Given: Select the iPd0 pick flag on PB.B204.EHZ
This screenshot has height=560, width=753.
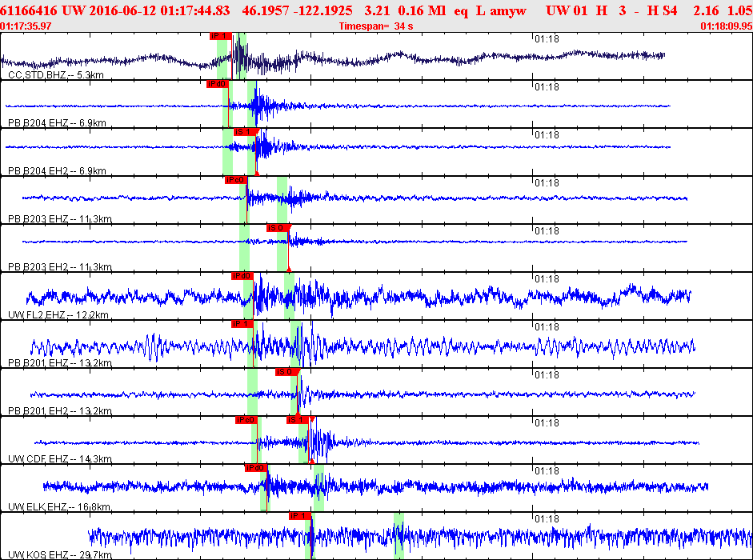Looking at the screenshot, I should [x=217, y=84].
